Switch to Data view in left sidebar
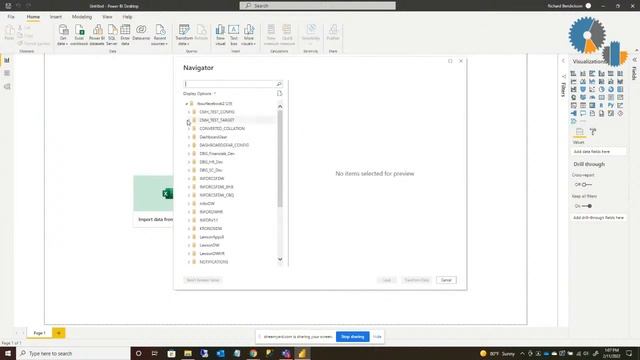Screen dimensions: 640x360 (x=7, y=73)
